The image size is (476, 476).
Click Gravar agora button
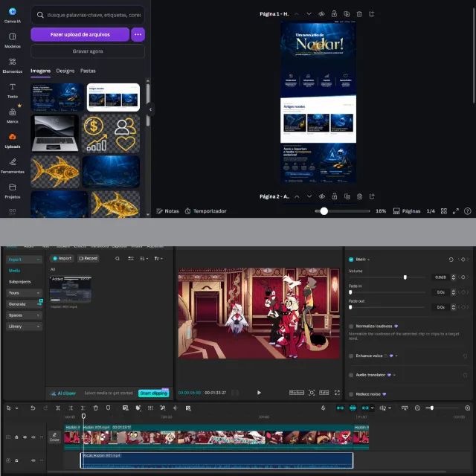[x=88, y=51]
